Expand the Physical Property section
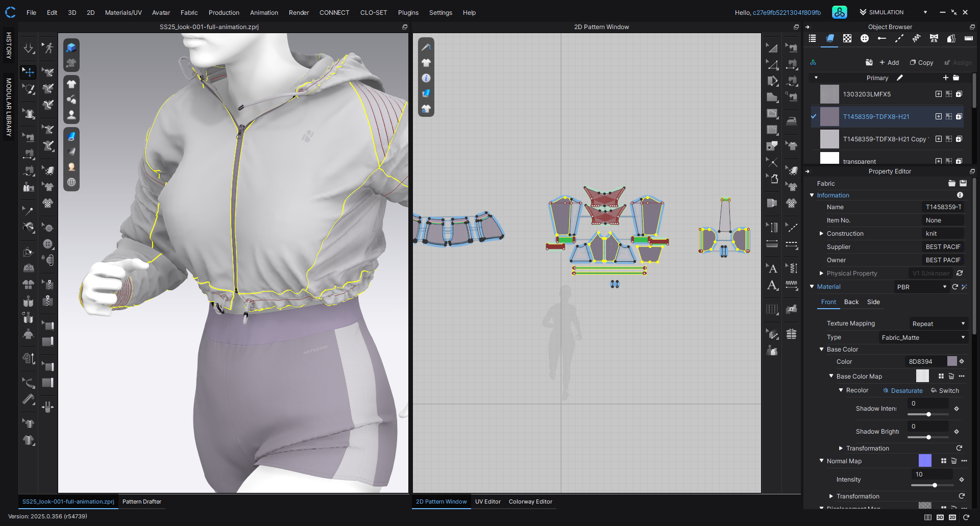 click(821, 273)
